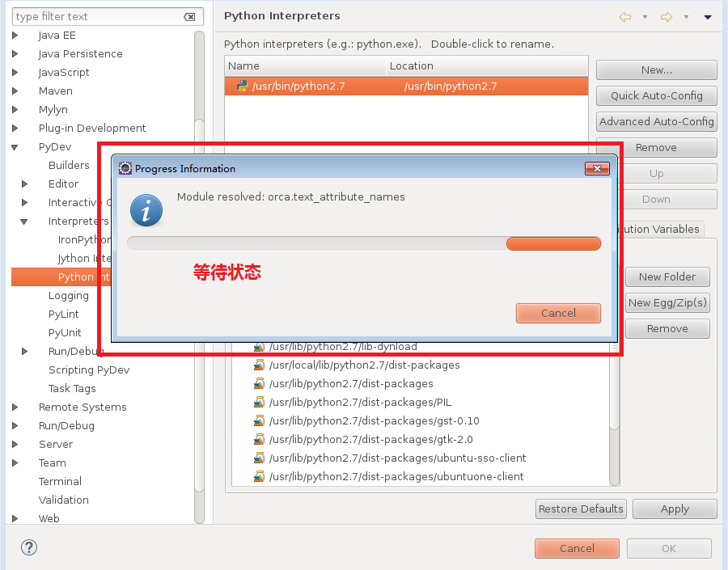
Task: Click the module resolving progress bar
Action: click(x=364, y=244)
